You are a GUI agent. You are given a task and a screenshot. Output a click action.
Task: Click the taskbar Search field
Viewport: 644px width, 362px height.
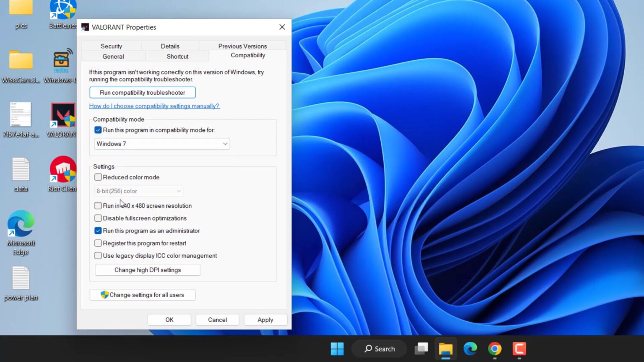coord(379,349)
